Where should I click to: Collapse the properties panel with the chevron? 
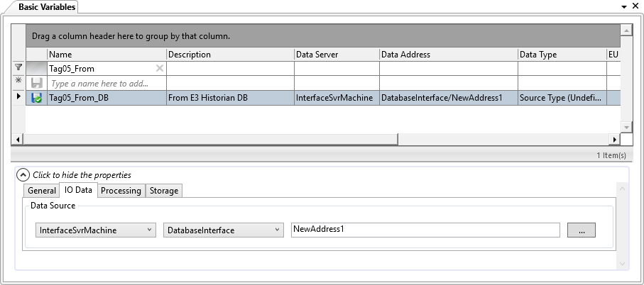[23, 175]
